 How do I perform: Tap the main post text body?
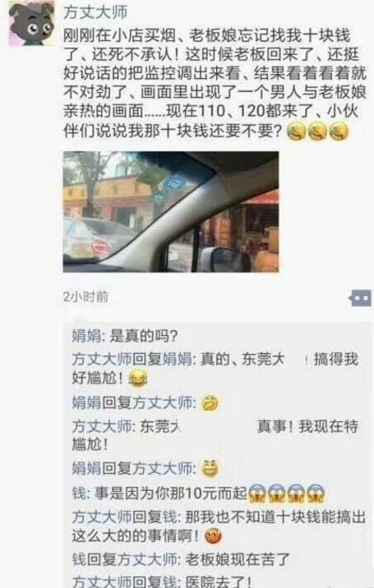coord(215,83)
